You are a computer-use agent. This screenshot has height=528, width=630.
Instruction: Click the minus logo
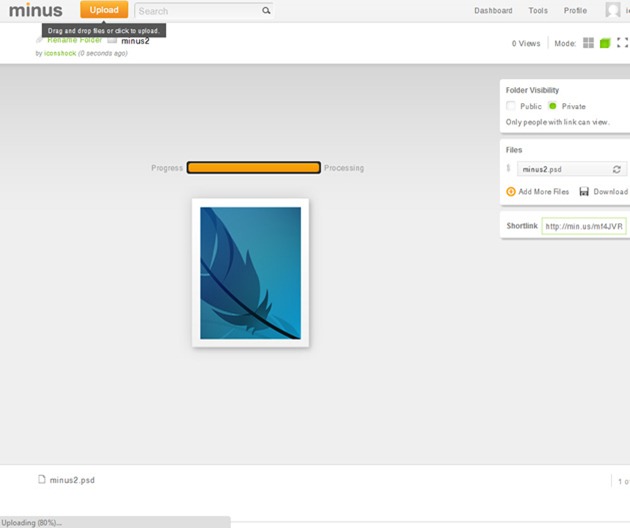click(36, 11)
